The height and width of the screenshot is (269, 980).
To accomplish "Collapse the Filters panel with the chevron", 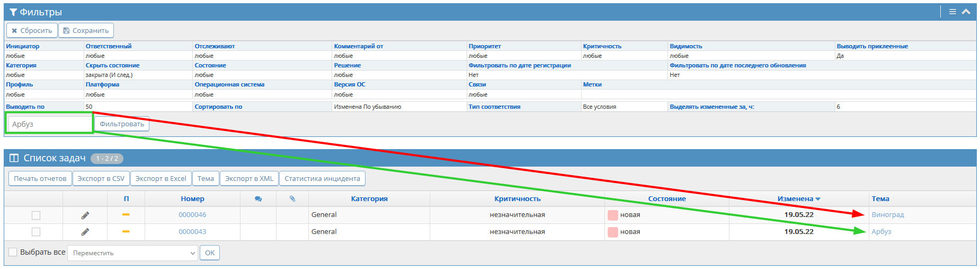I will [x=966, y=12].
